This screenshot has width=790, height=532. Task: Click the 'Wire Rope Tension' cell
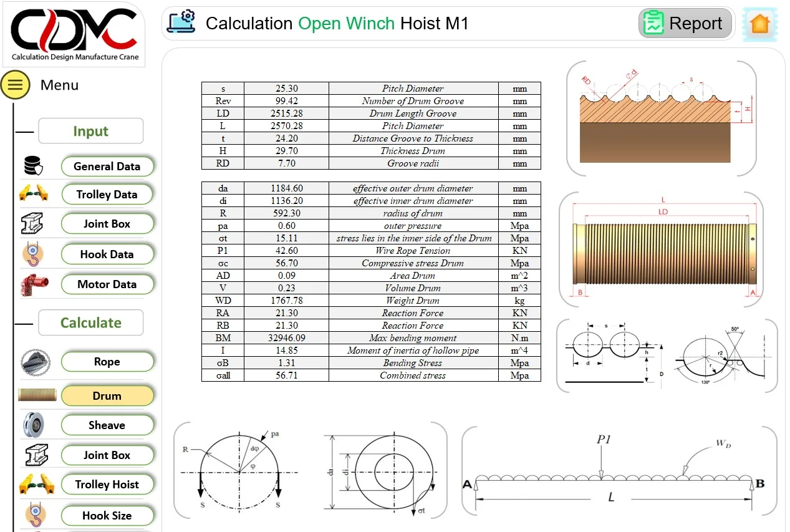(413, 251)
